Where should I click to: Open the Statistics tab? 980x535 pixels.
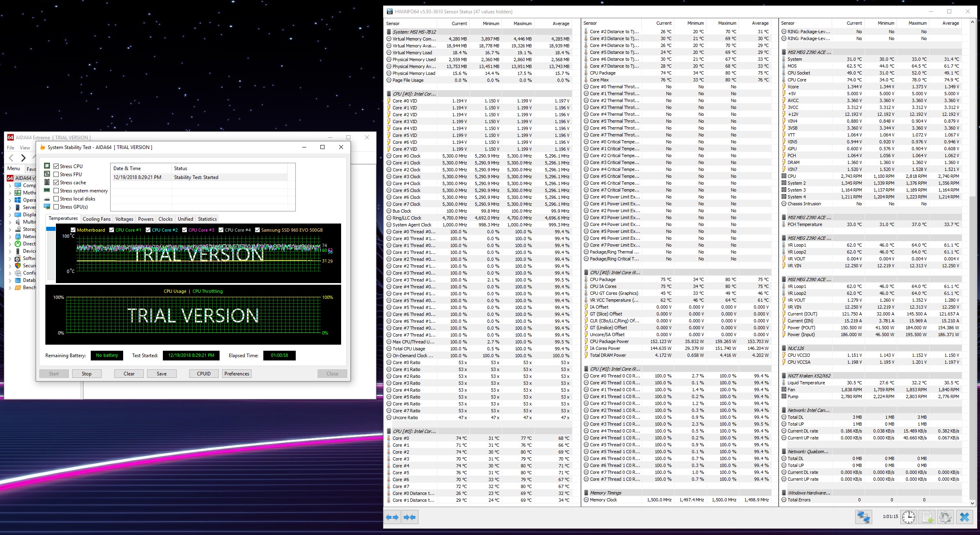click(x=207, y=219)
